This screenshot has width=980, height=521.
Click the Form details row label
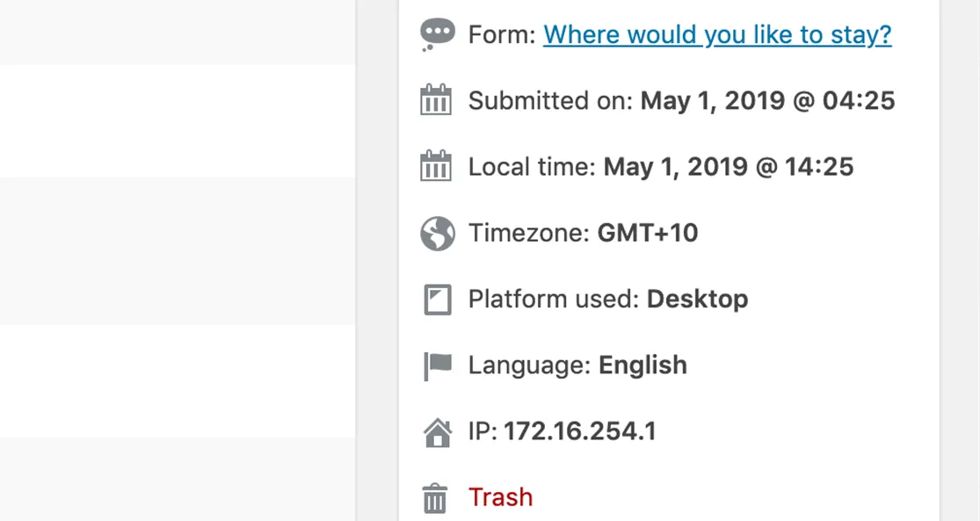pos(501,34)
